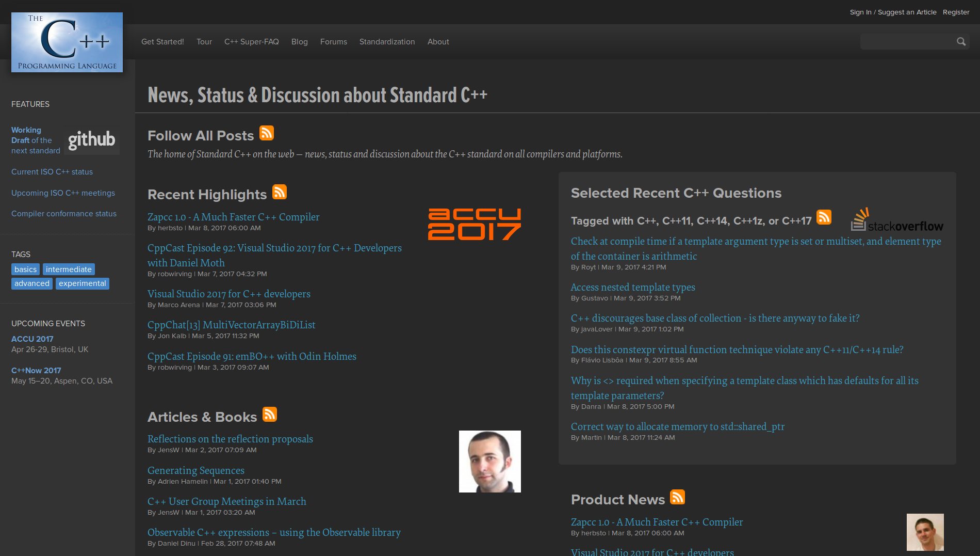
Task: Select the advanced tag
Action: pyautogui.click(x=32, y=283)
